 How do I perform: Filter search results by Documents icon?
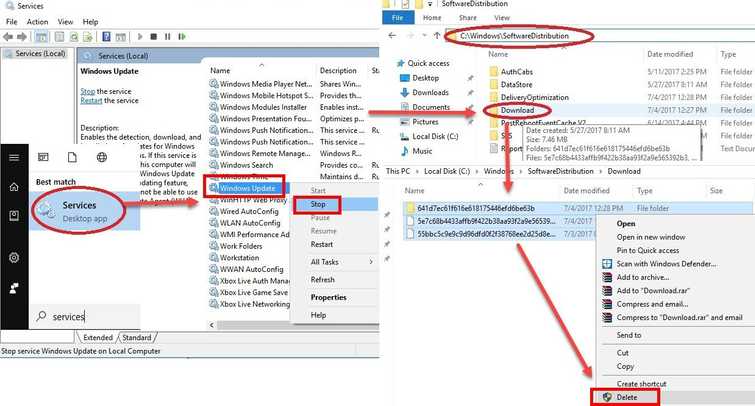coord(72,157)
